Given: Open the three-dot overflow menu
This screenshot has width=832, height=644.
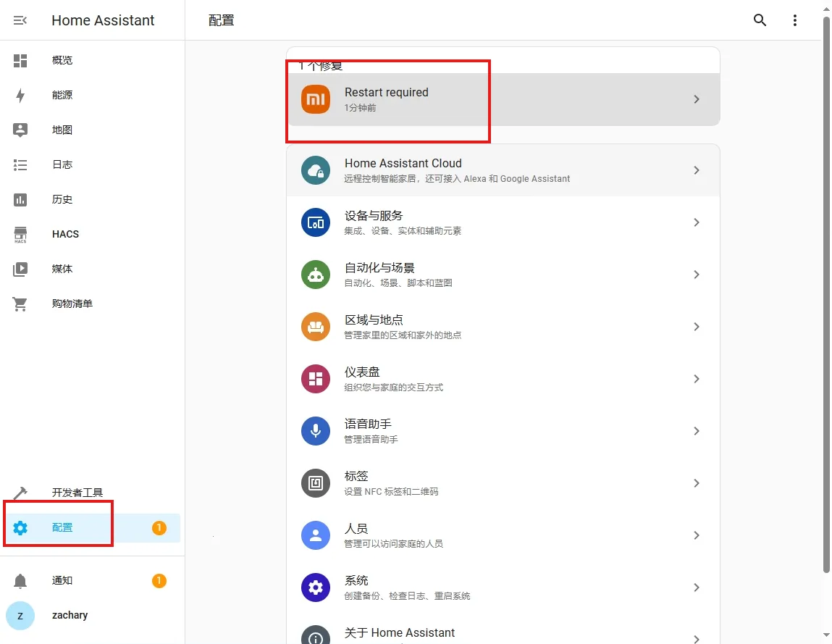Looking at the screenshot, I should (795, 20).
